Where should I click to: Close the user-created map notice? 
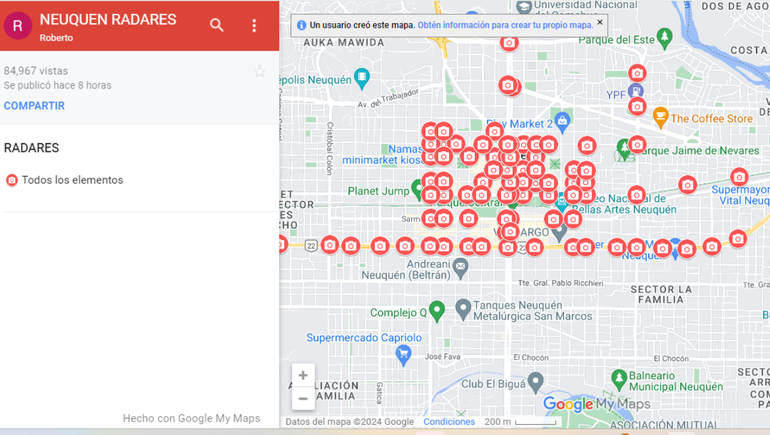pyautogui.click(x=600, y=22)
